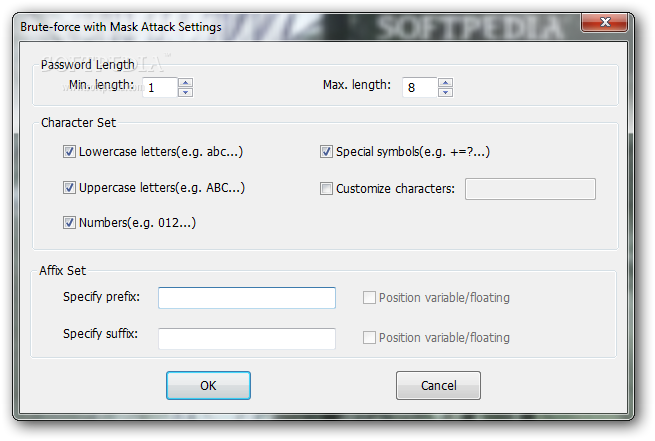Image resolution: width=655 pixels, height=441 pixels.
Task: Click the Specify suffix input field
Action: pyautogui.click(x=246, y=338)
